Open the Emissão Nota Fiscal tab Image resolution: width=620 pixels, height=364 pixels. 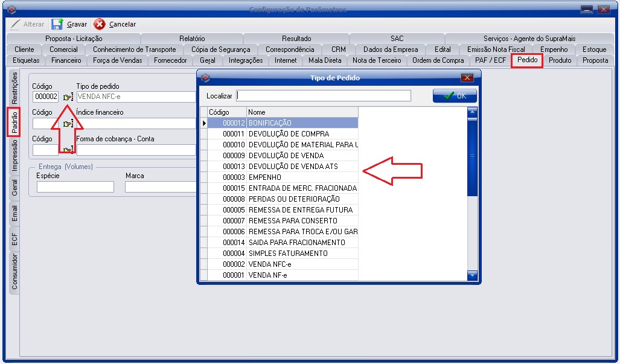click(496, 49)
